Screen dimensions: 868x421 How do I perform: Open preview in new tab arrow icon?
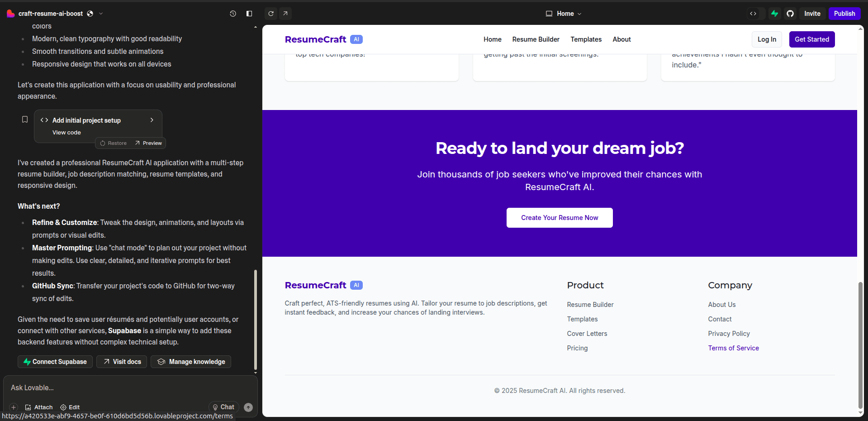click(x=285, y=14)
